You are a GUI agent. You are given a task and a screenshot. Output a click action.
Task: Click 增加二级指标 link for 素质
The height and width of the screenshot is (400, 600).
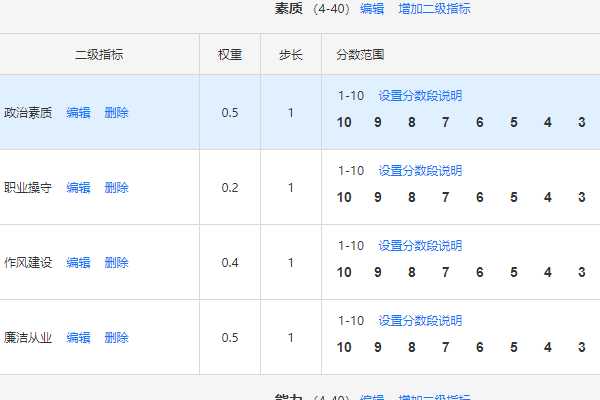[x=434, y=8]
